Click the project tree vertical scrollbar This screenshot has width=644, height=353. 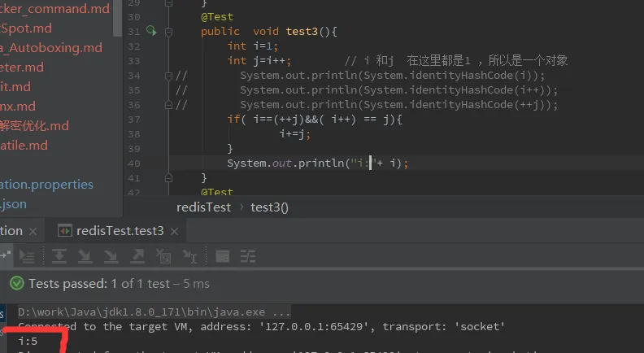(x=118, y=18)
